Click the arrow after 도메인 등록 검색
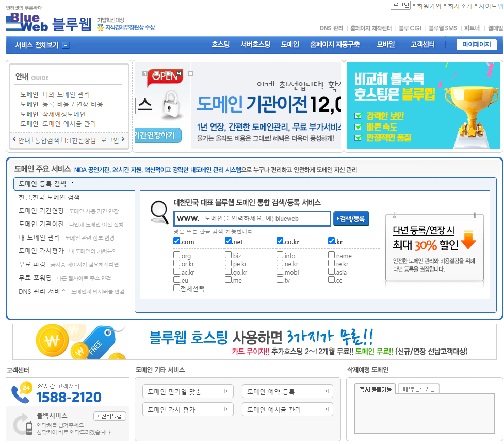 (74, 183)
